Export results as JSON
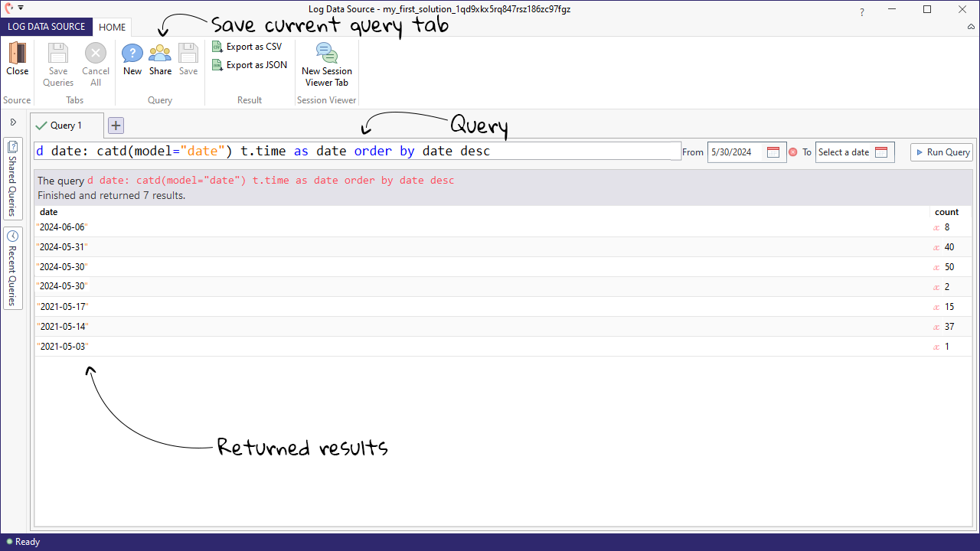This screenshot has width=980, height=551. [249, 64]
